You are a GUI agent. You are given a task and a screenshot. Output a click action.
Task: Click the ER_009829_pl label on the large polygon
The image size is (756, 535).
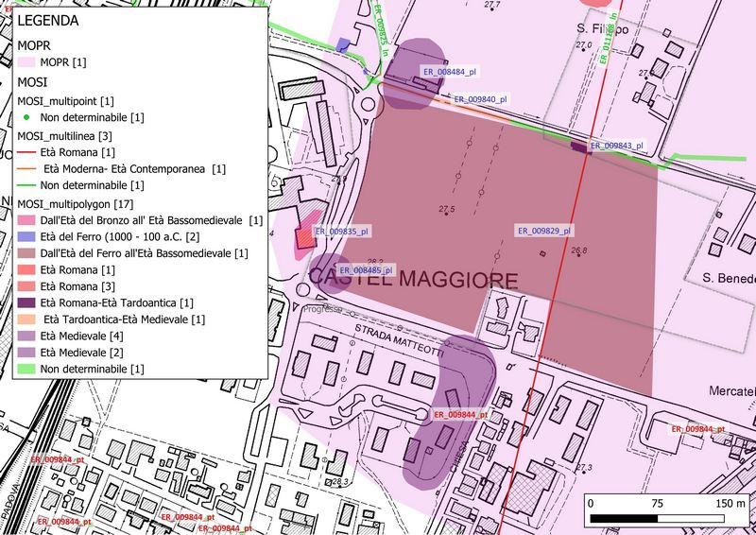pyautogui.click(x=543, y=231)
